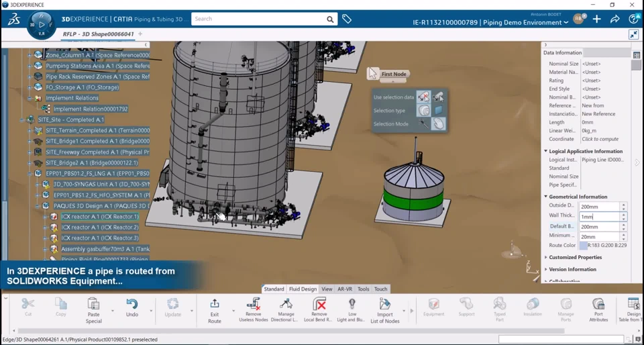Open the View tab
Image resolution: width=644 pixels, height=345 pixels.
[327, 289]
